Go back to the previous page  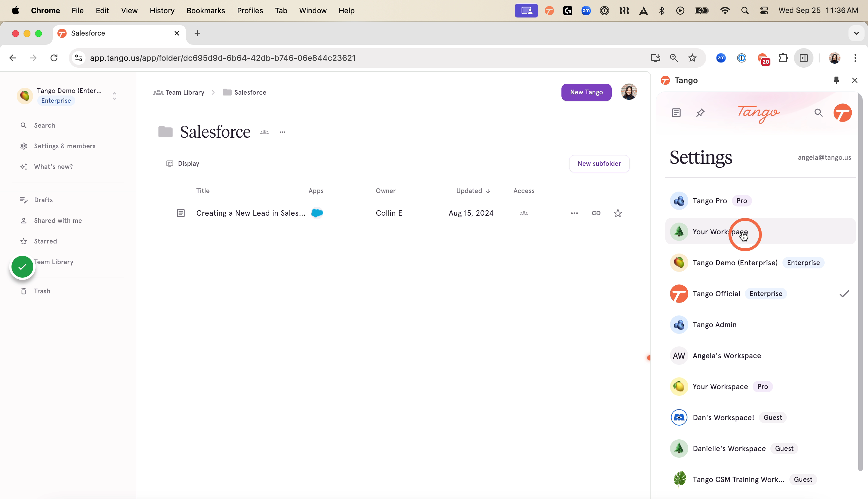[x=13, y=58]
